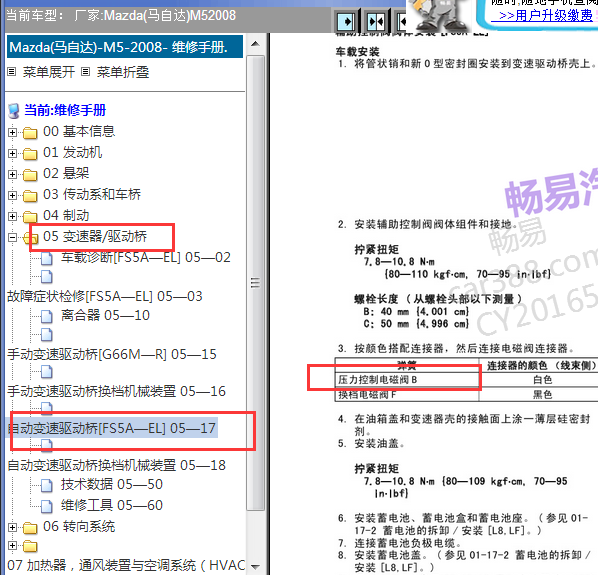Viewport: 598px width, 575px height.
Task: Select 00 基本信息 chapter label
Action: [x=79, y=132]
